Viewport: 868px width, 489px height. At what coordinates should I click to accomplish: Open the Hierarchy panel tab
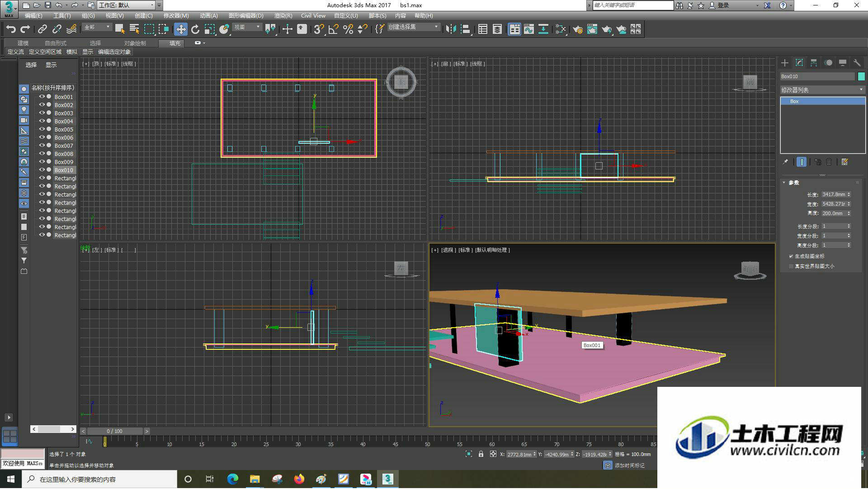point(814,63)
